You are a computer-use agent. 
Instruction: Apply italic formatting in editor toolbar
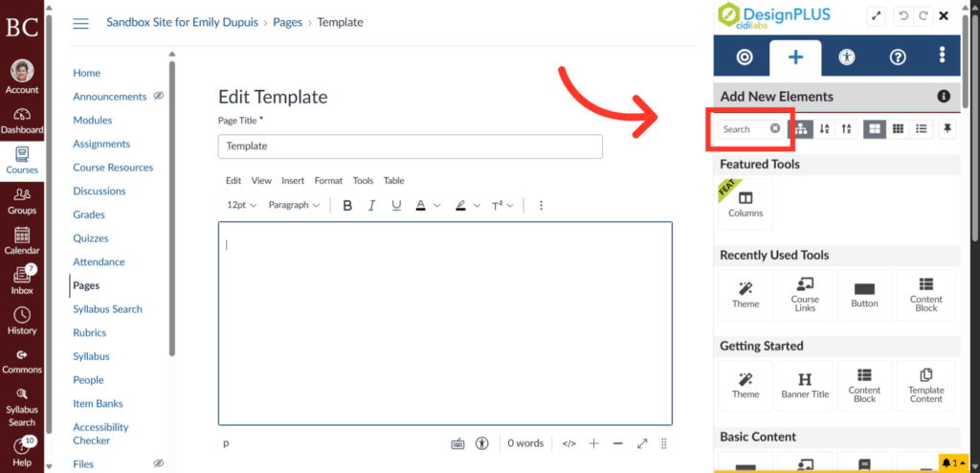point(371,205)
